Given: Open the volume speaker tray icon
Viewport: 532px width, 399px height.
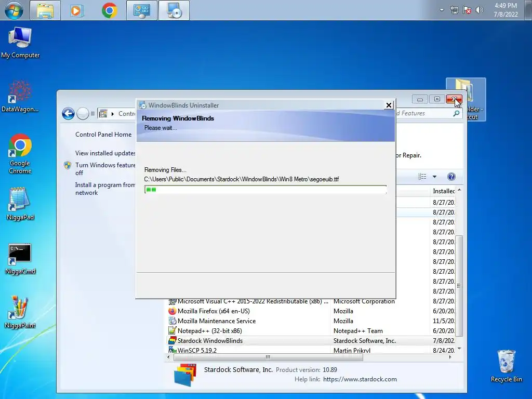Looking at the screenshot, I should 480,10.
